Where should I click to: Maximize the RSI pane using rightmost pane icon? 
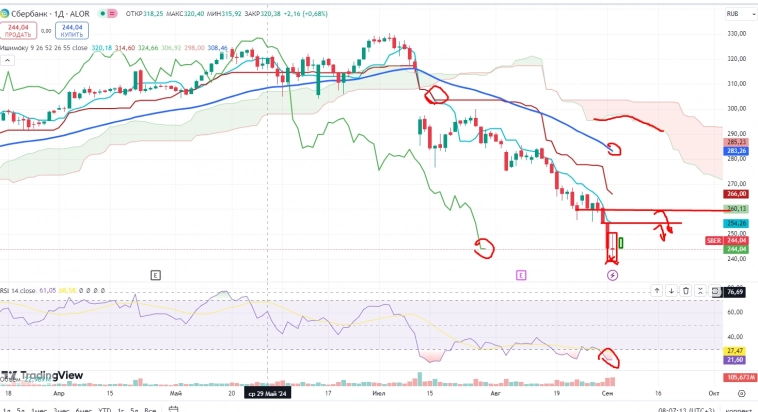[715, 290]
